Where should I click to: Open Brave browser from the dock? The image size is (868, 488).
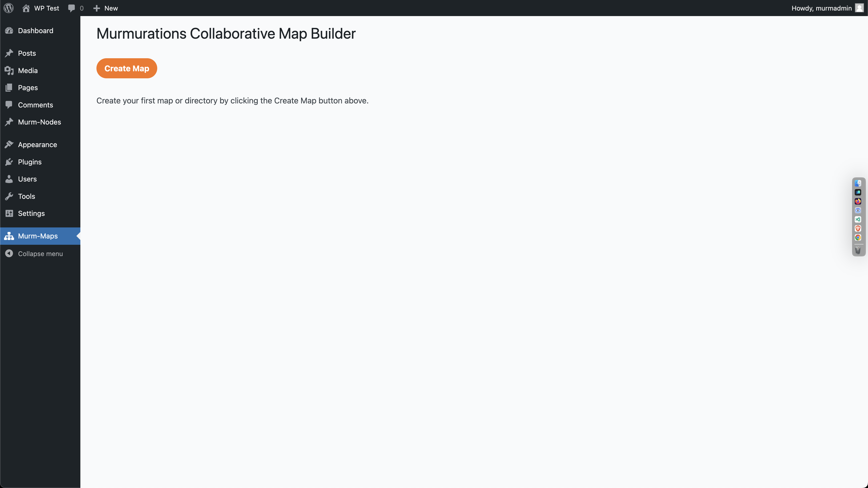click(858, 229)
